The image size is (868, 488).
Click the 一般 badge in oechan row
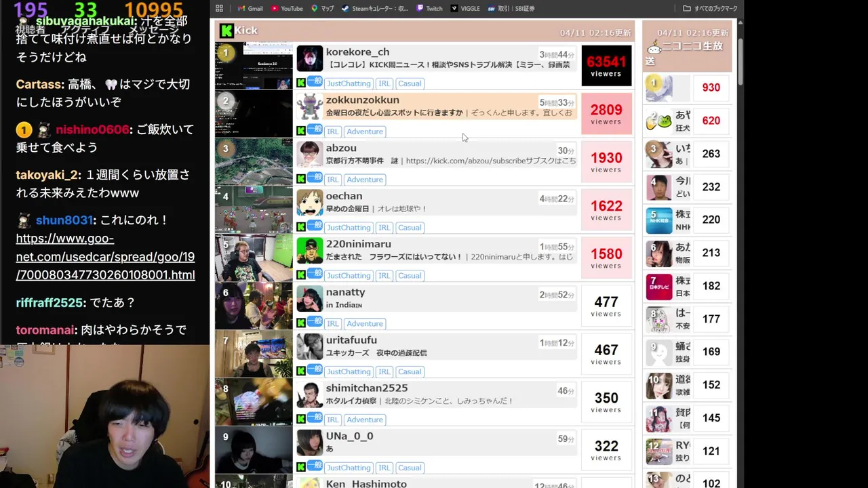[x=315, y=226]
